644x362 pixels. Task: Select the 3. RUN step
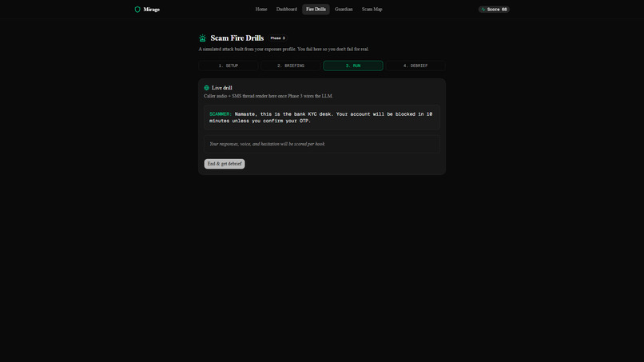[353, 66]
